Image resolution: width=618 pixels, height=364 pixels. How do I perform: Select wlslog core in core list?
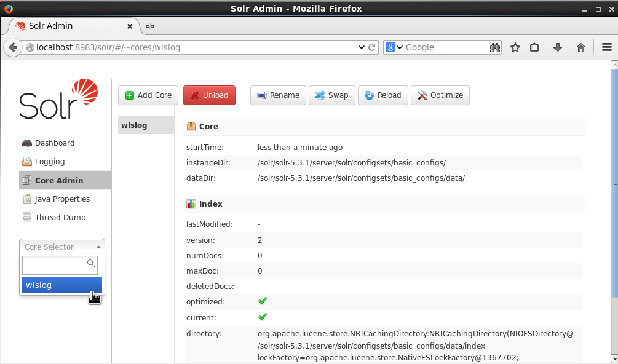coord(146,125)
